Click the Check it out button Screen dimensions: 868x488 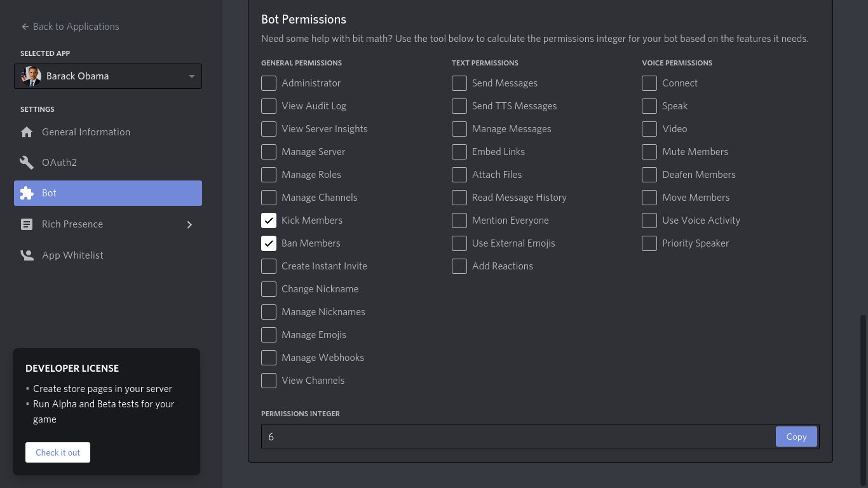(x=58, y=452)
